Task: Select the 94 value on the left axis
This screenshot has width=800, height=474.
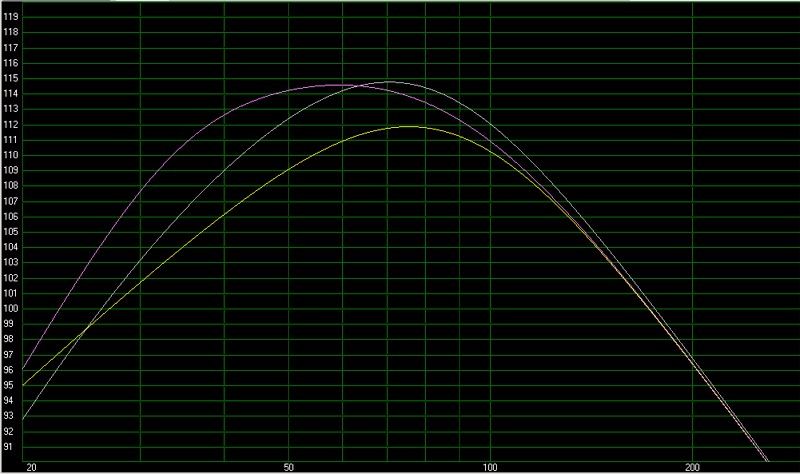Action: tap(9, 401)
